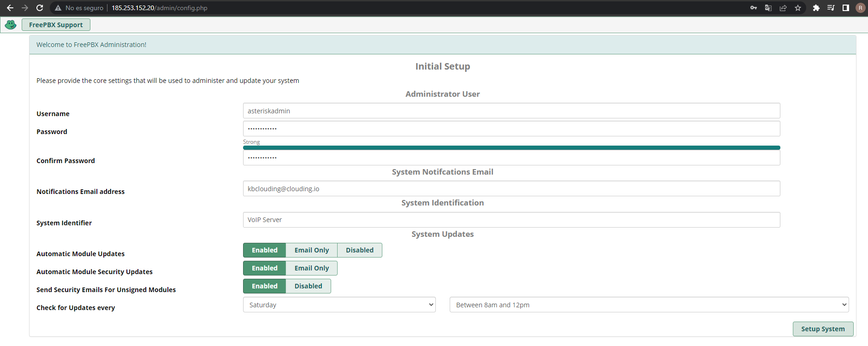Click the Notifications Email address label

point(81,192)
